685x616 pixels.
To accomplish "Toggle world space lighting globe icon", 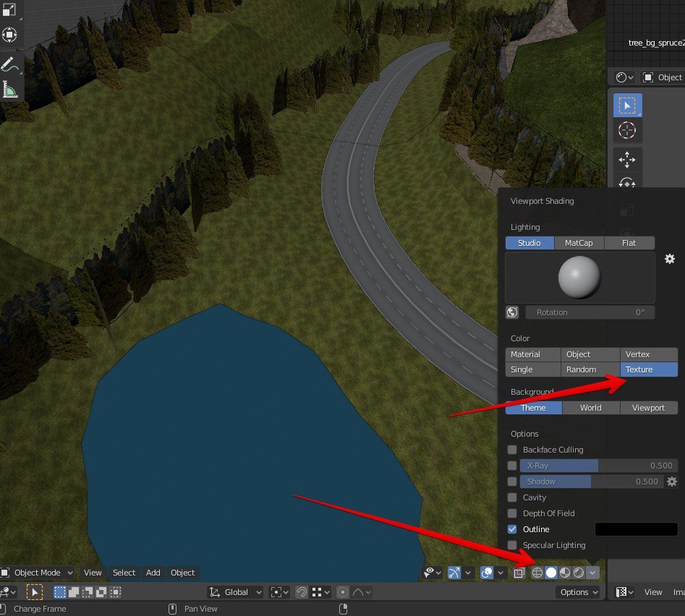I will [512, 312].
